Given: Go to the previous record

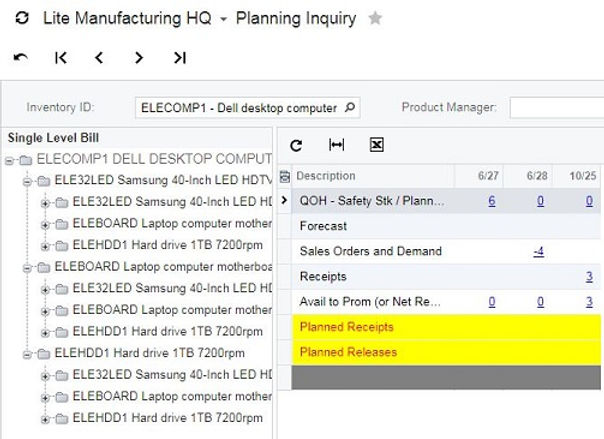Looking at the screenshot, I should pos(99,58).
